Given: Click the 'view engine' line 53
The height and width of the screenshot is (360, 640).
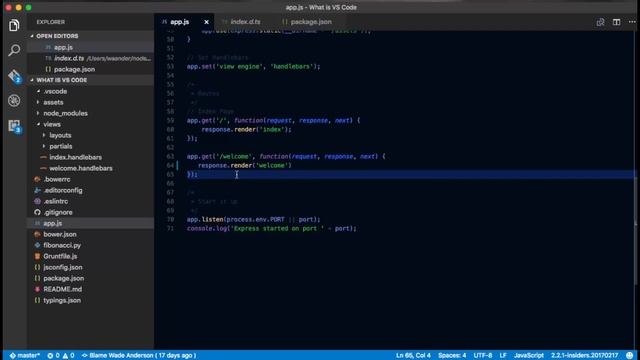Looking at the screenshot, I should point(253,67).
